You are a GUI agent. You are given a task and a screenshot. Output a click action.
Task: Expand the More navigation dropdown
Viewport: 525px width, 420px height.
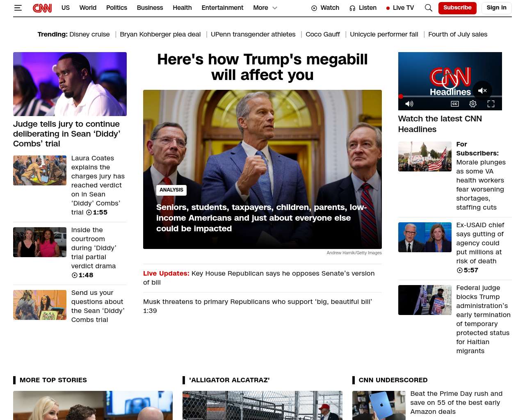[x=265, y=8]
